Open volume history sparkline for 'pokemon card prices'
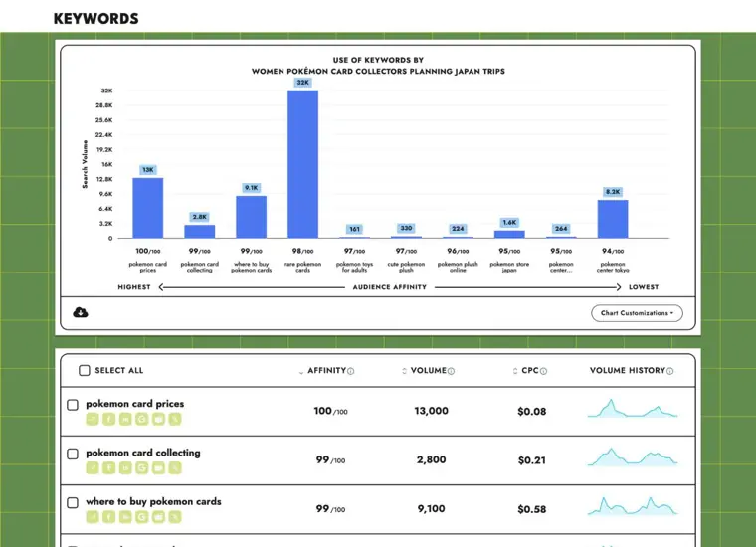The height and width of the screenshot is (547, 756). [x=633, y=408]
